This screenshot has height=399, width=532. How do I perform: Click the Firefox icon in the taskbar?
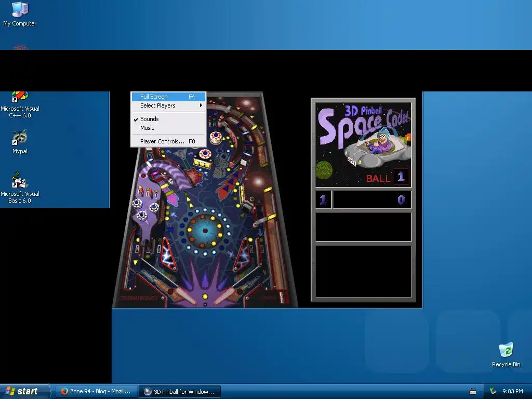click(64, 392)
